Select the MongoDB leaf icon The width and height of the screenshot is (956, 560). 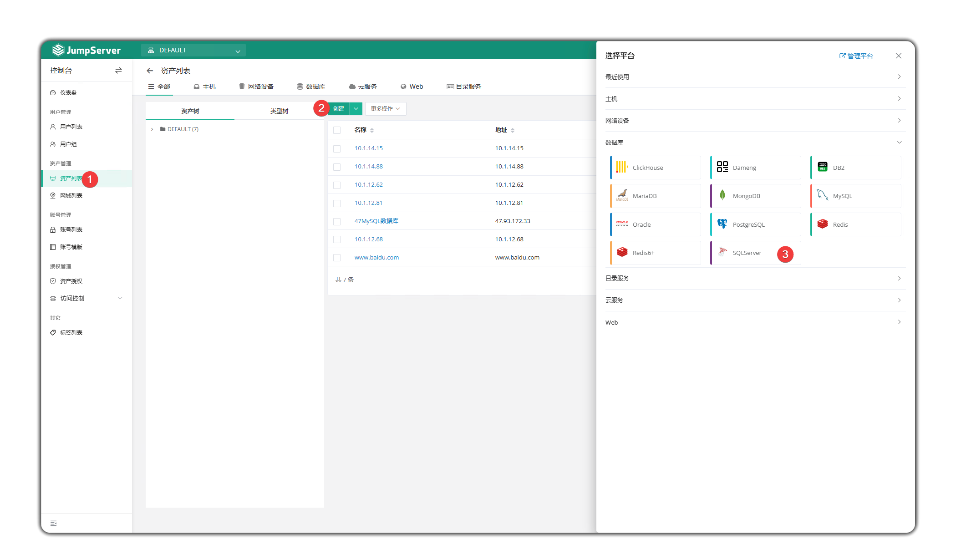(722, 195)
